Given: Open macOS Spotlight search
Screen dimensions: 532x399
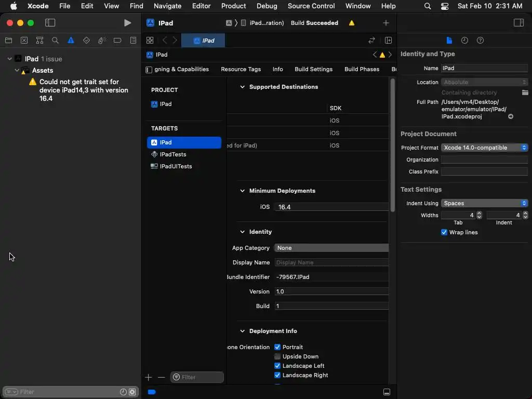Looking at the screenshot, I should (x=428, y=6).
